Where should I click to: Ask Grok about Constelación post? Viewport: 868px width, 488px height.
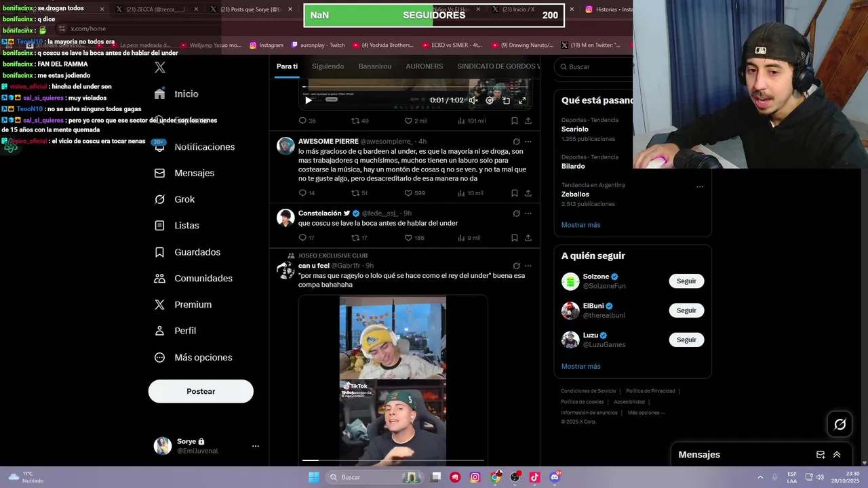(516, 213)
